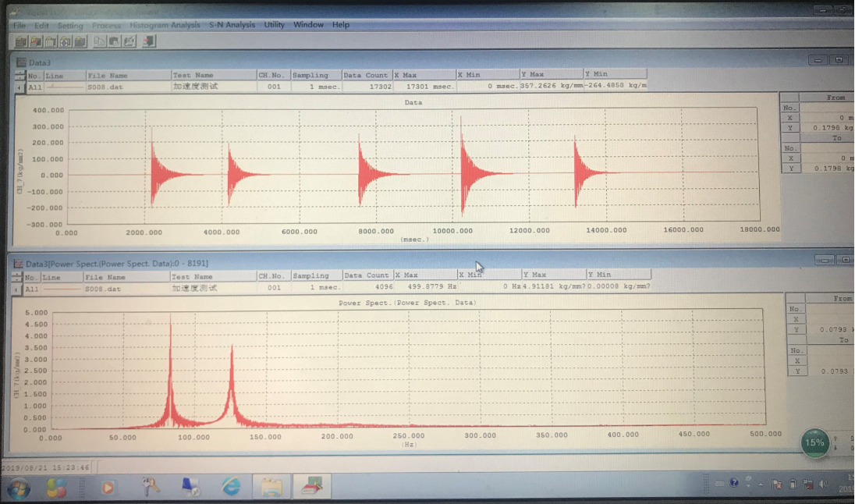This screenshot has width=855, height=504.
Task: Click the volume speaker tray icon
Action: click(822, 484)
